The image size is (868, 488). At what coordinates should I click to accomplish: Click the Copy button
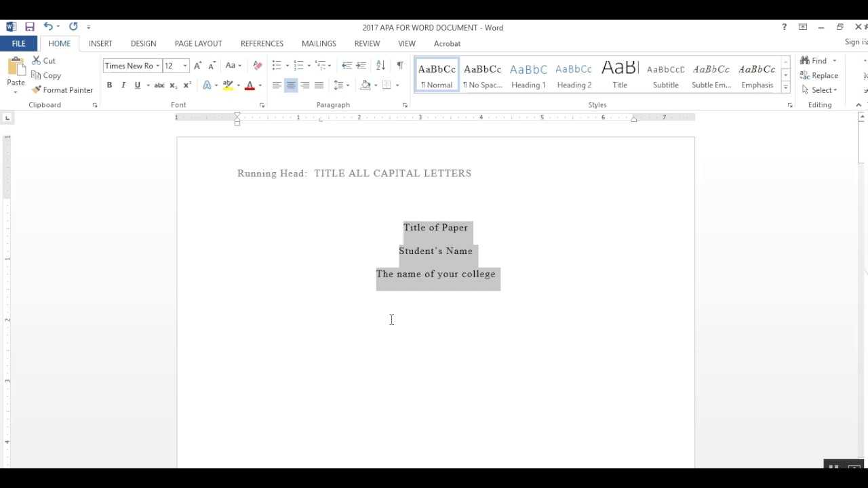point(46,75)
